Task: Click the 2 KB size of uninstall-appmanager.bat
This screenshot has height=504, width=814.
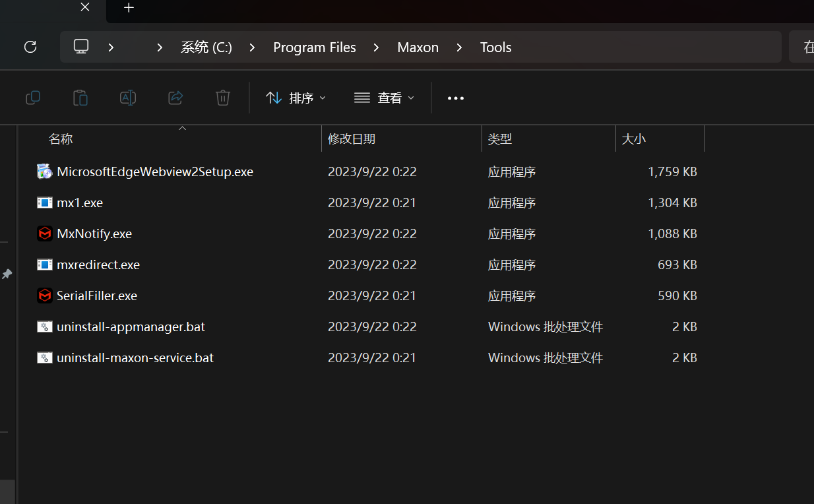Action: coord(685,327)
